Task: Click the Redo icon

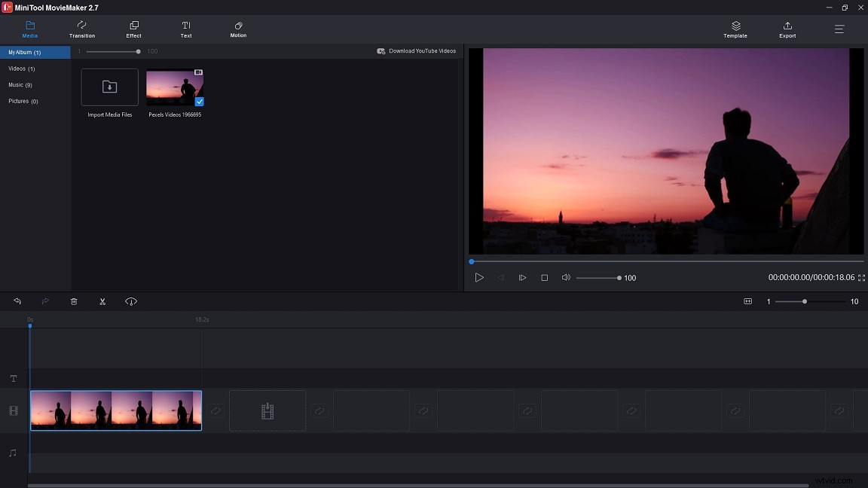Action: (x=45, y=301)
